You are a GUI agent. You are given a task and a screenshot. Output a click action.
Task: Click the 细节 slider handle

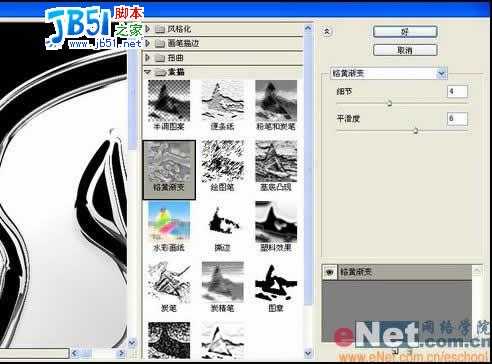click(389, 103)
